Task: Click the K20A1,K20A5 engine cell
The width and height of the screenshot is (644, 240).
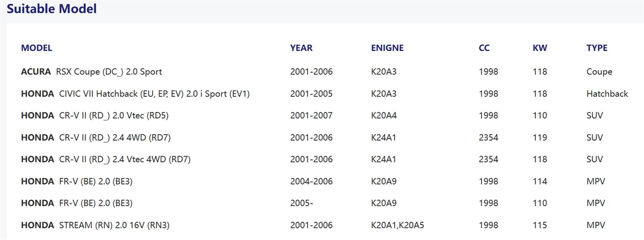Action: [x=397, y=225]
